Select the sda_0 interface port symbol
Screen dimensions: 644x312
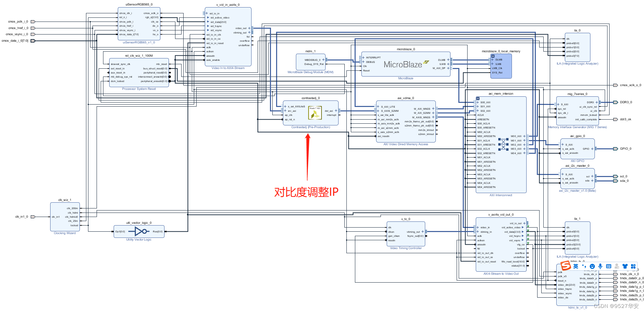point(616,181)
